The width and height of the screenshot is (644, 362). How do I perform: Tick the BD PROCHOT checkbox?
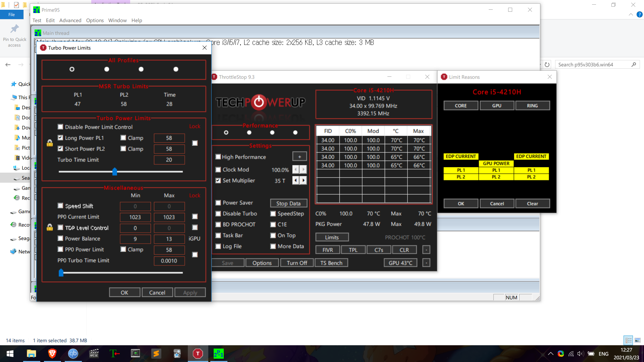(x=218, y=225)
